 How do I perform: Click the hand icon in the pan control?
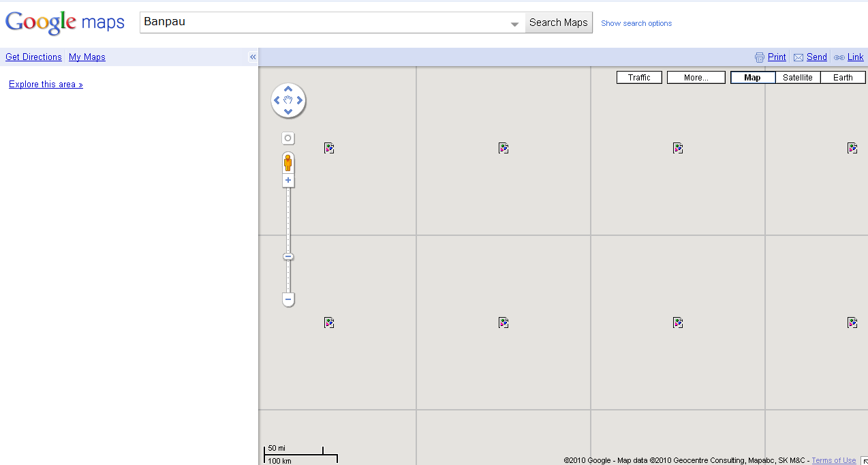pos(288,100)
